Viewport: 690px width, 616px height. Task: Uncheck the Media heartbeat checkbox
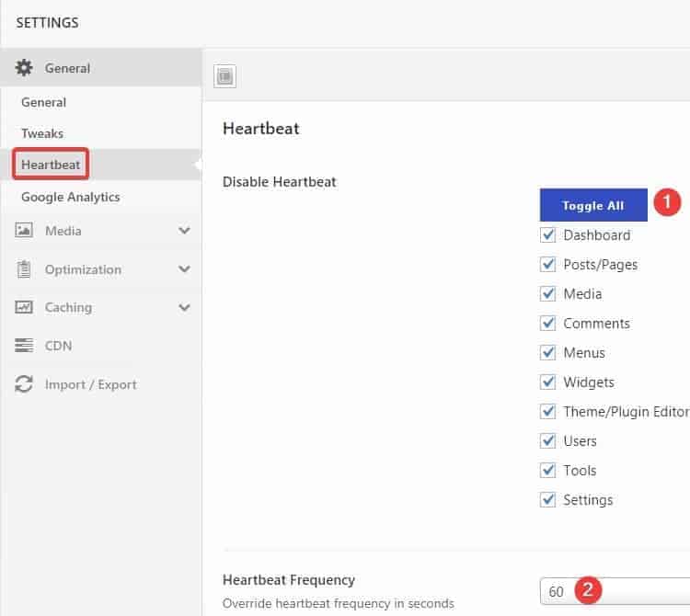(548, 293)
